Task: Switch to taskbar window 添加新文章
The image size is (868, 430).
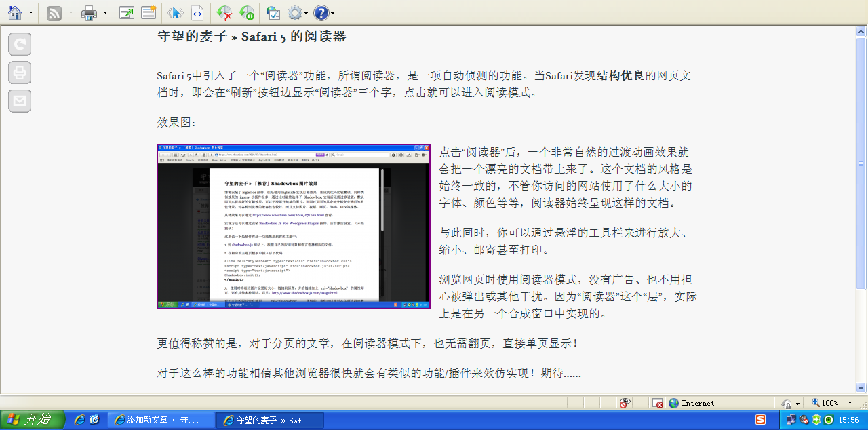Action: 161,421
